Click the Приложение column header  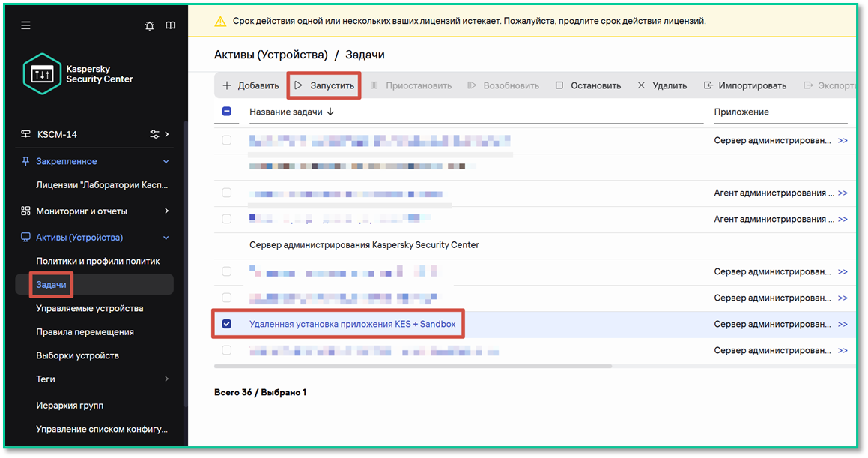pyautogui.click(x=741, y=112)
